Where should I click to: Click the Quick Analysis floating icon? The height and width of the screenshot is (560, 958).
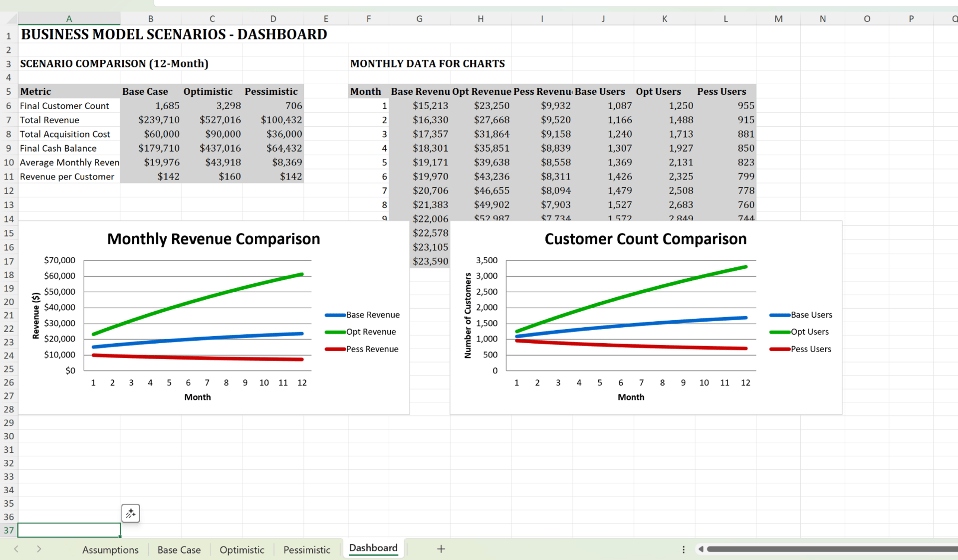(130, 513)
